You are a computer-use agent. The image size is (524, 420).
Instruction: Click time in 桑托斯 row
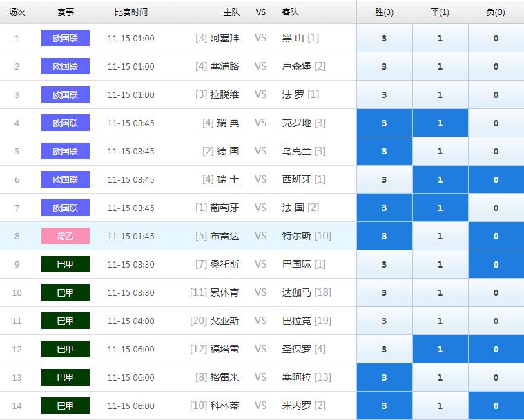(131, 265)
